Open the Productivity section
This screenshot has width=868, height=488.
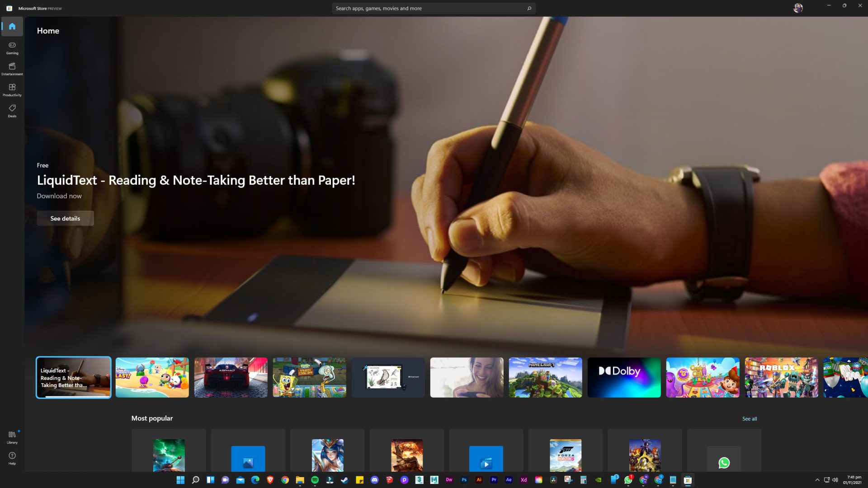point(12,90)
